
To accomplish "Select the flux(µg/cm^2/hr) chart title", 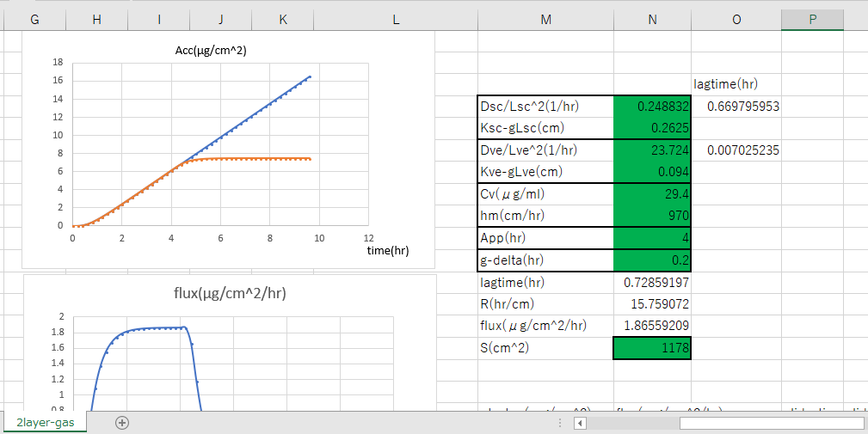I will click(x=230, y=294).
